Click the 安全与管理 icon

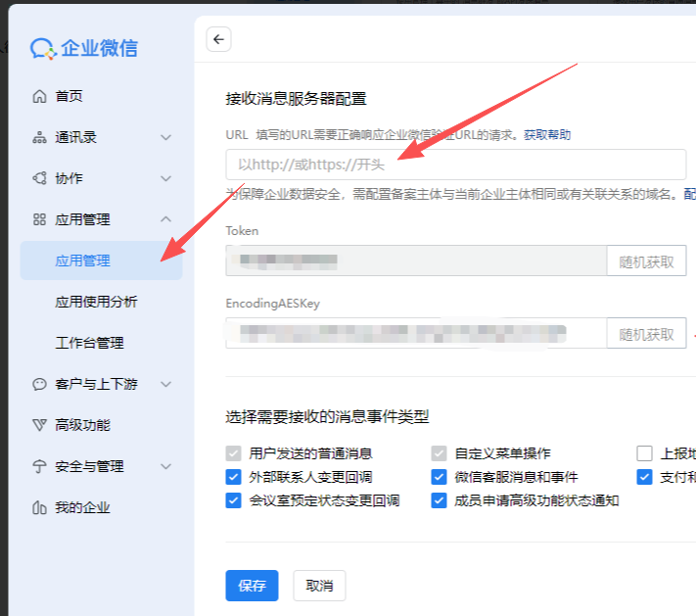tap(39, 466)
